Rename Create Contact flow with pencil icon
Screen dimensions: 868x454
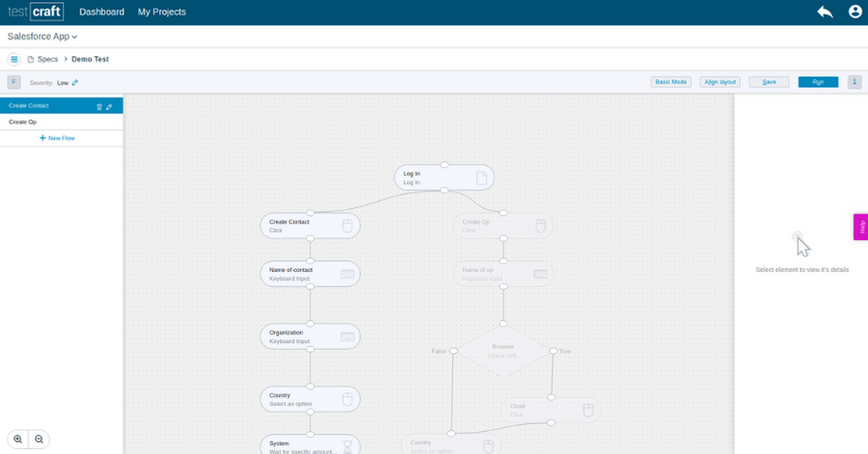109,107
